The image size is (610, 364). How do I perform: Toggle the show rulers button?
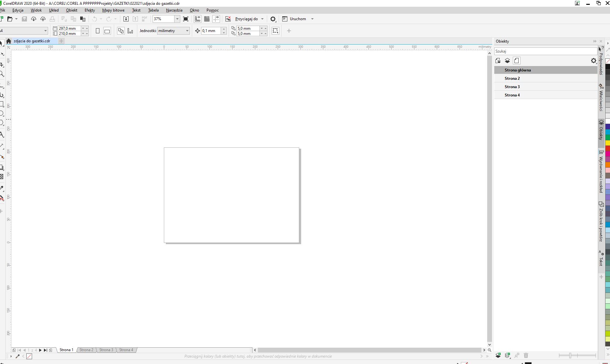198,19
